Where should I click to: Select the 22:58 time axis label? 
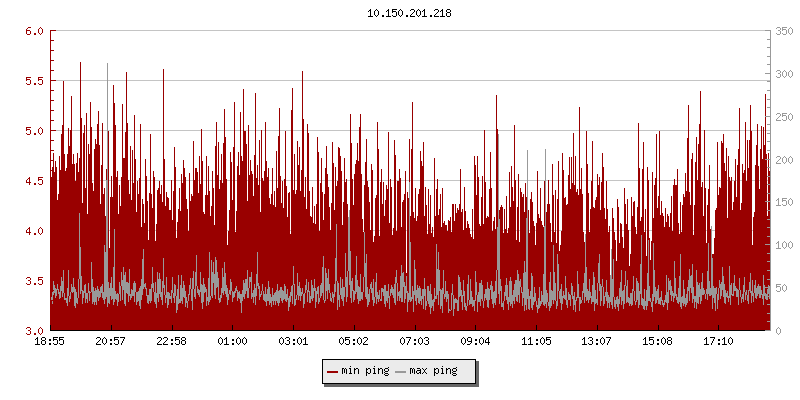click(172, 342)
